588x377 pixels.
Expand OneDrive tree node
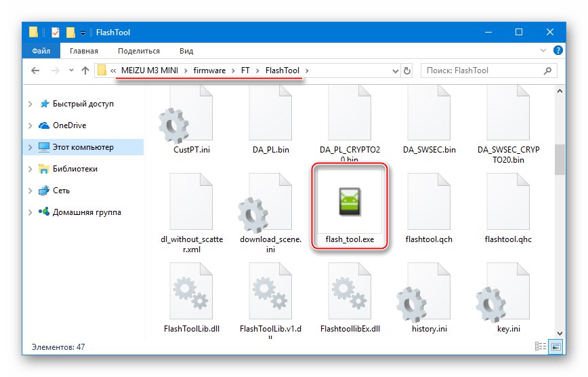pyautogui.click(x=30, y=126)
